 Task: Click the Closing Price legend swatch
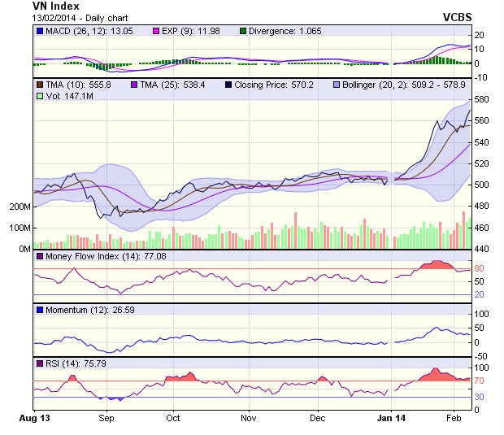[229, 85]
